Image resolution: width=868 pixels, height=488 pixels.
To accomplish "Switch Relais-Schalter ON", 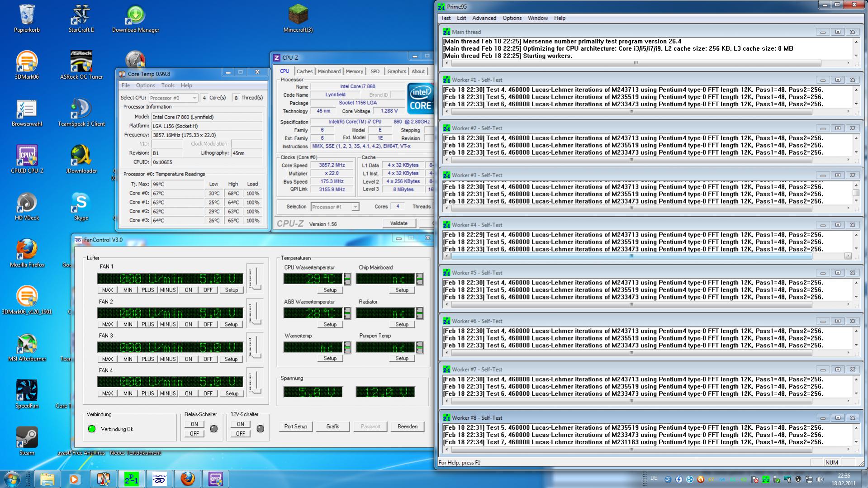I will (194, 424).
